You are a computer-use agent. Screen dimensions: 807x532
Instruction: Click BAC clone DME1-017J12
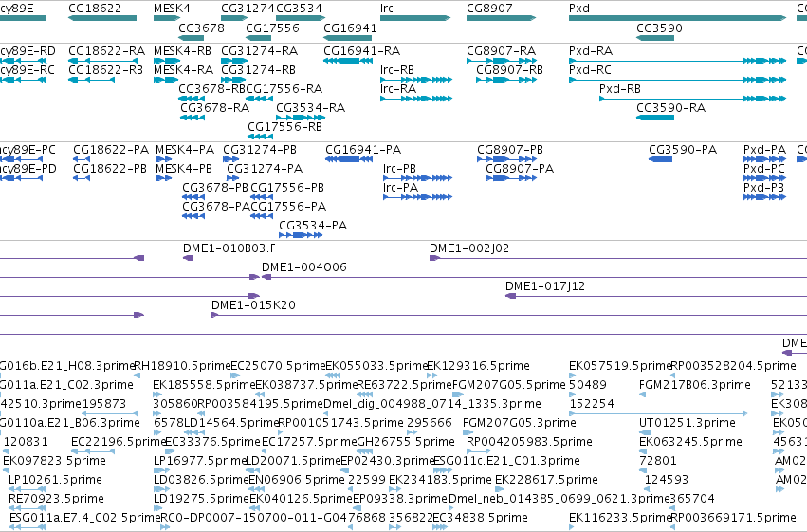(x=545, y=286)
